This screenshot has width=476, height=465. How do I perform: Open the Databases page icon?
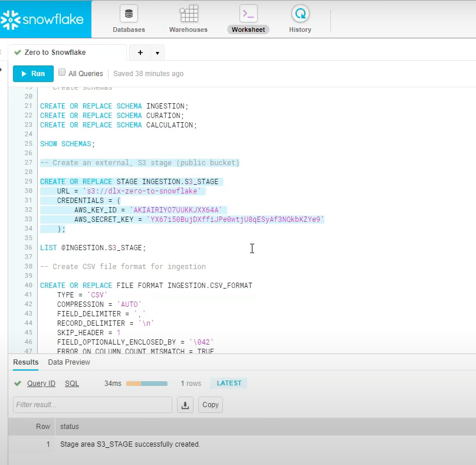(129, 14)
